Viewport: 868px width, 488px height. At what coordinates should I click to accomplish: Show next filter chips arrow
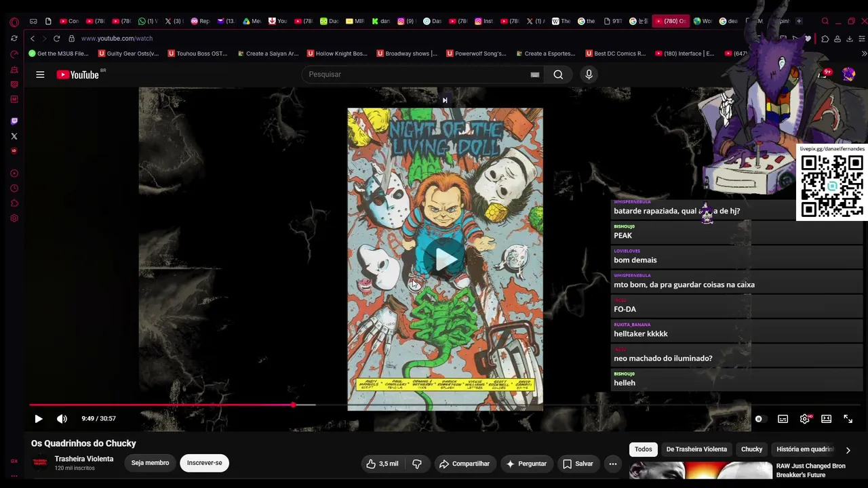coord(848,450)
